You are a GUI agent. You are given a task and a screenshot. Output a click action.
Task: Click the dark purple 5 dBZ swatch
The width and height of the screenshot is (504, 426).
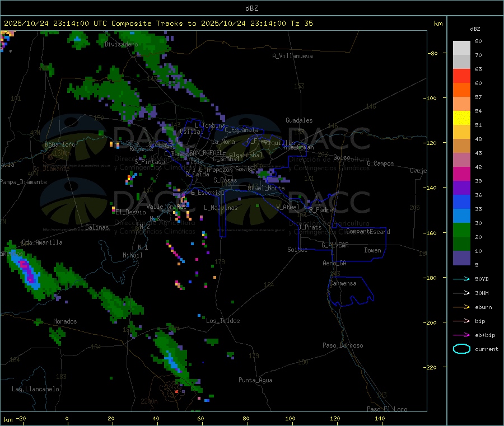(x=461, y=258)
